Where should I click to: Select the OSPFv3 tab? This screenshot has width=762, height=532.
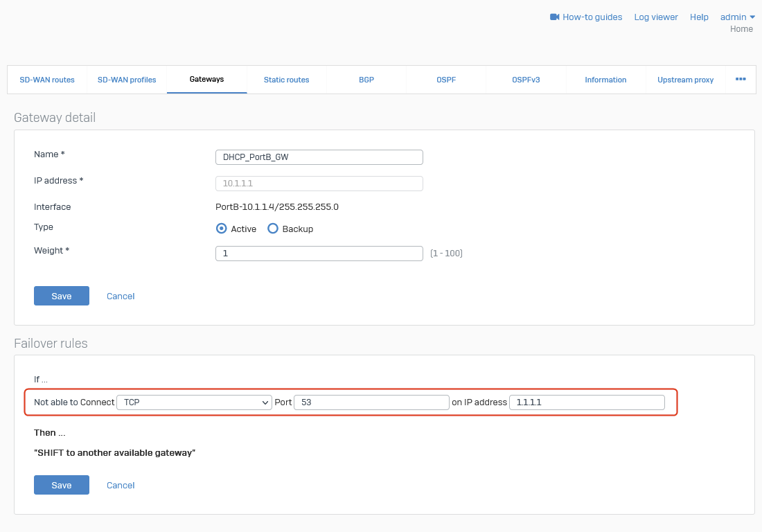point(526,80)
